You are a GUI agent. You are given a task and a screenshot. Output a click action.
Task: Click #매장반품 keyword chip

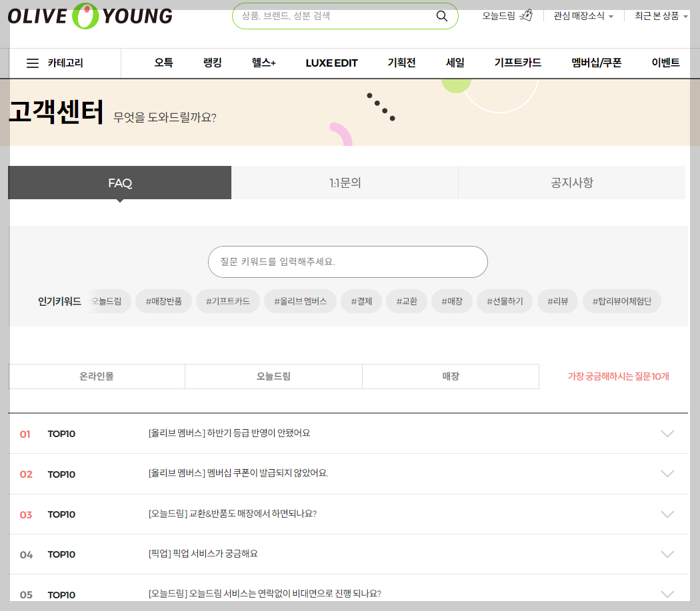tap(164, 301)
